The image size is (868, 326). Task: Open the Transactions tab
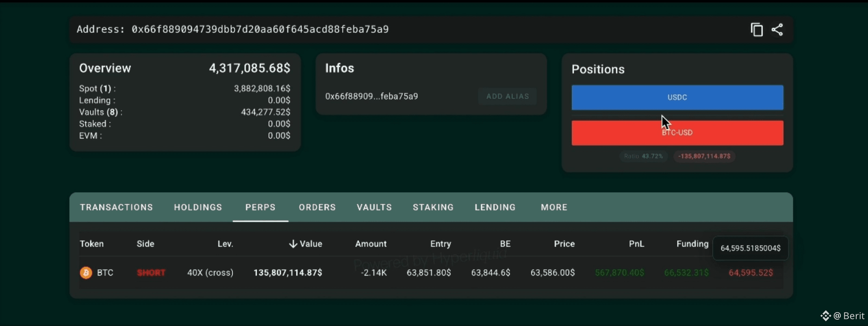pos(117,207)
